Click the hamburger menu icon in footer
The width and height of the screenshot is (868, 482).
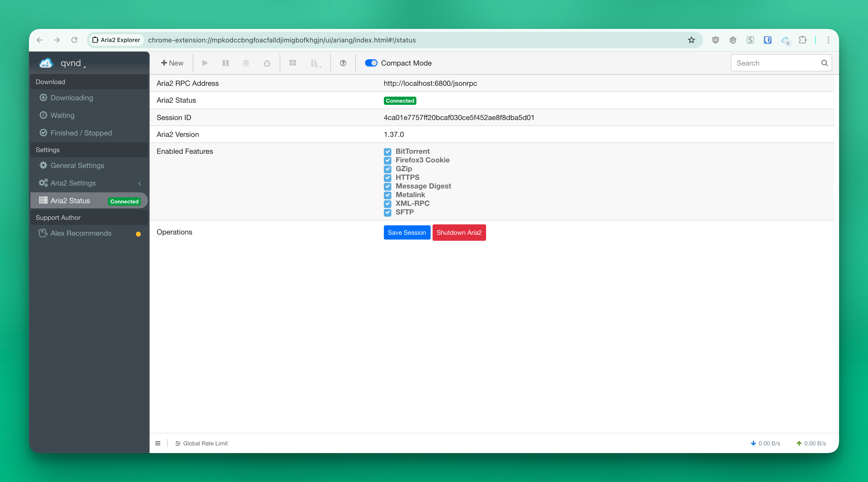[158, 443]
